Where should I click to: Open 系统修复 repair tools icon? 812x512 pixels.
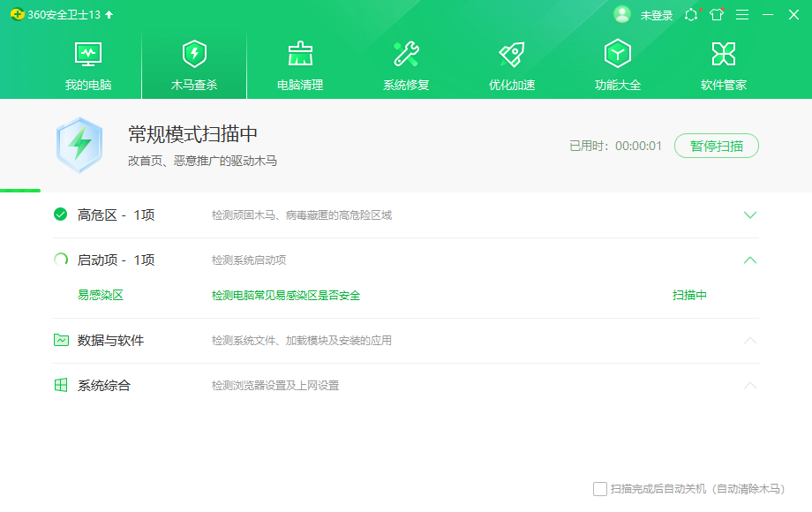(x=406, y=55)
